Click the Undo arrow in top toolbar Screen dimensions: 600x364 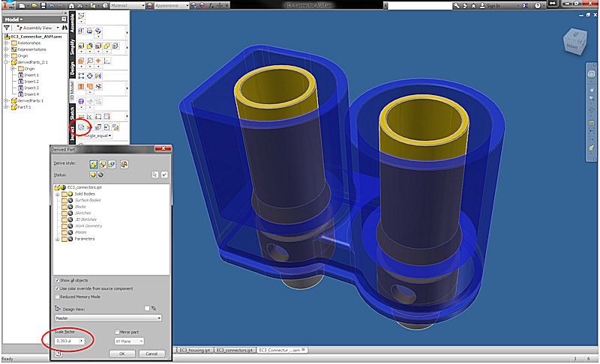point(52,5)
